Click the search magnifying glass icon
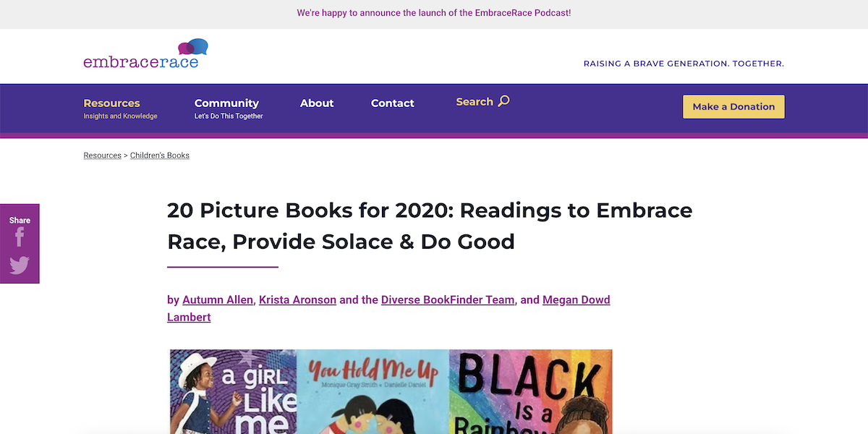 coord(504,101)
